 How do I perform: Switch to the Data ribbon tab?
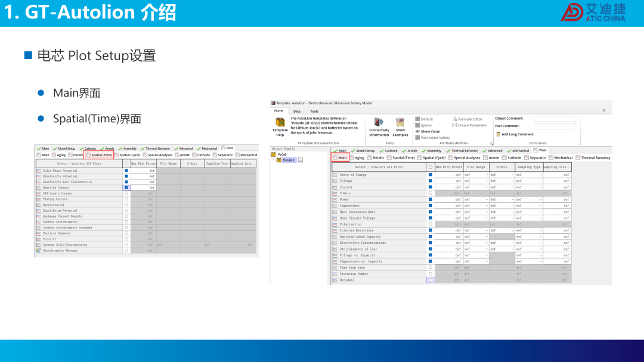[296, 112]
